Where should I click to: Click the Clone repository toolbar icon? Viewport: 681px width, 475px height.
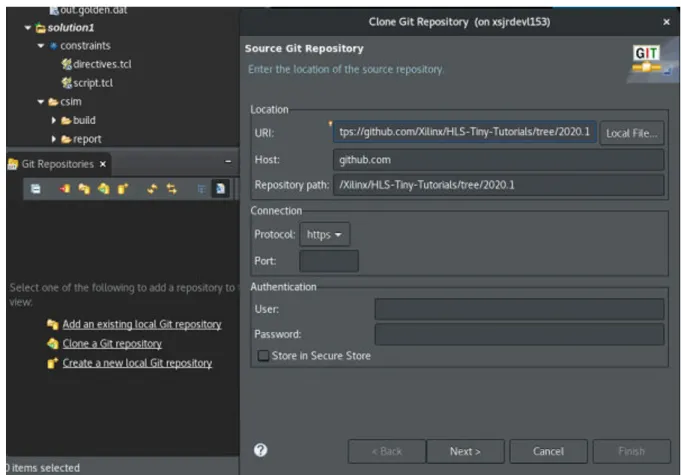click(x=103, y=189)
